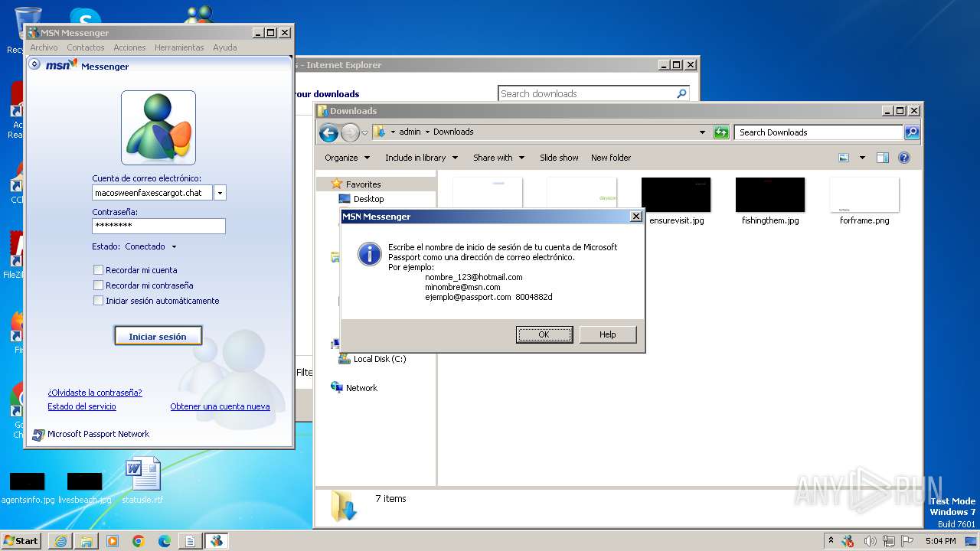Open the Ayuda menu

(224, 47)
